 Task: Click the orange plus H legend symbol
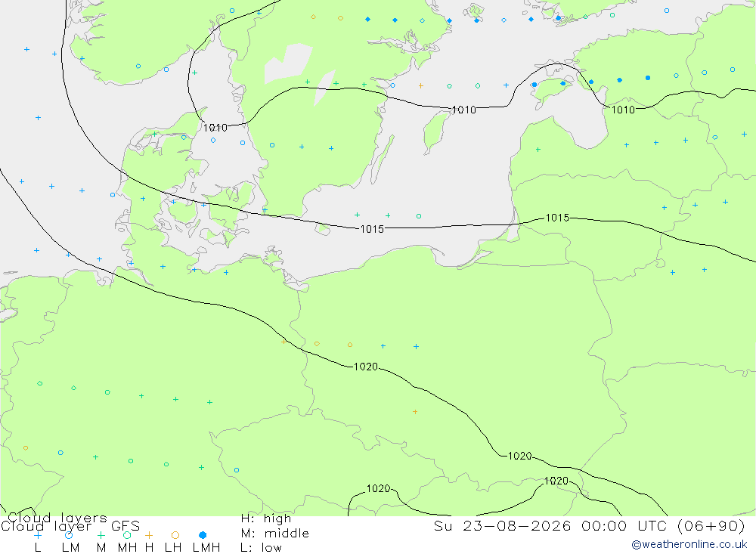[149, 535]
